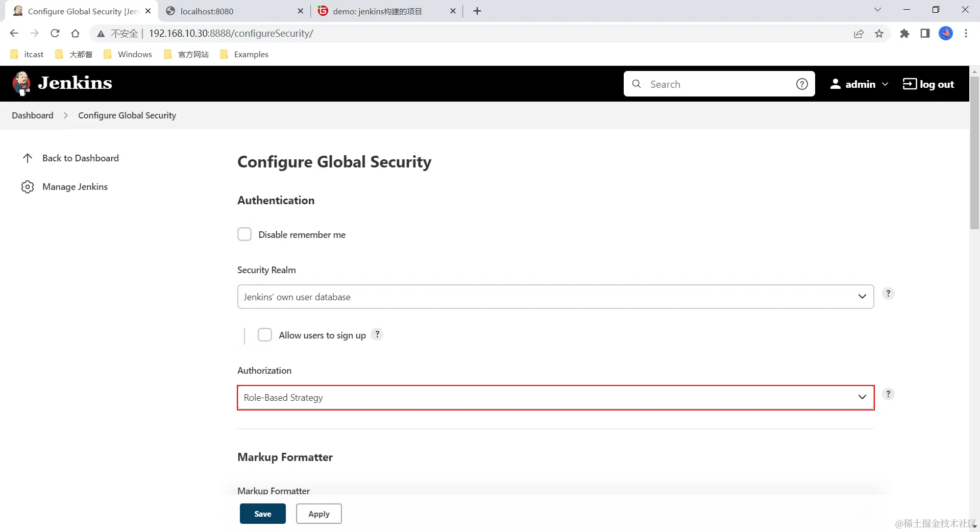The height and width of the screenshot is (532, 980).
Task: Click the scrollbar down arrow
Action: pyautogui.click(x=974, y=526)
